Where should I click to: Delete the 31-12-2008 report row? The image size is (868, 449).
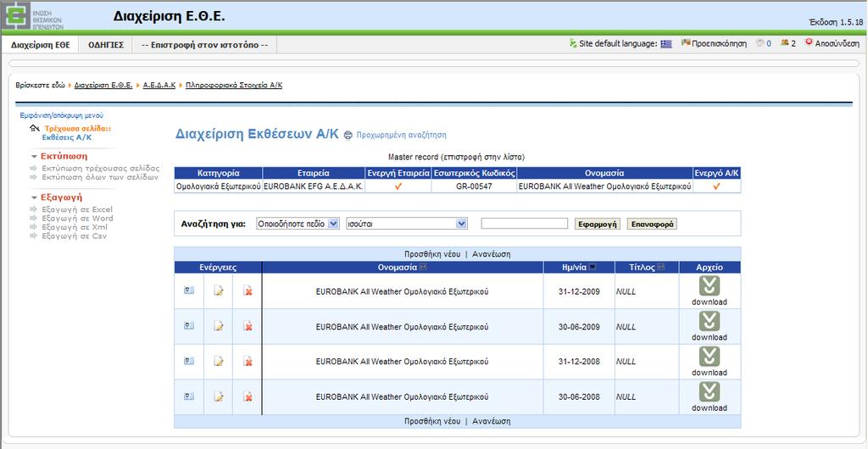pyautogui.click(x=248, y=361)
